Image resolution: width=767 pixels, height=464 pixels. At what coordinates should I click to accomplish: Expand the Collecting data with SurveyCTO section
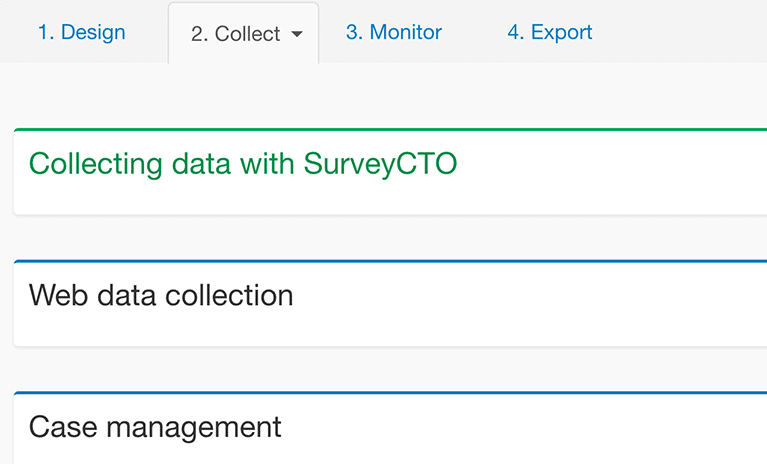point(390,172)
